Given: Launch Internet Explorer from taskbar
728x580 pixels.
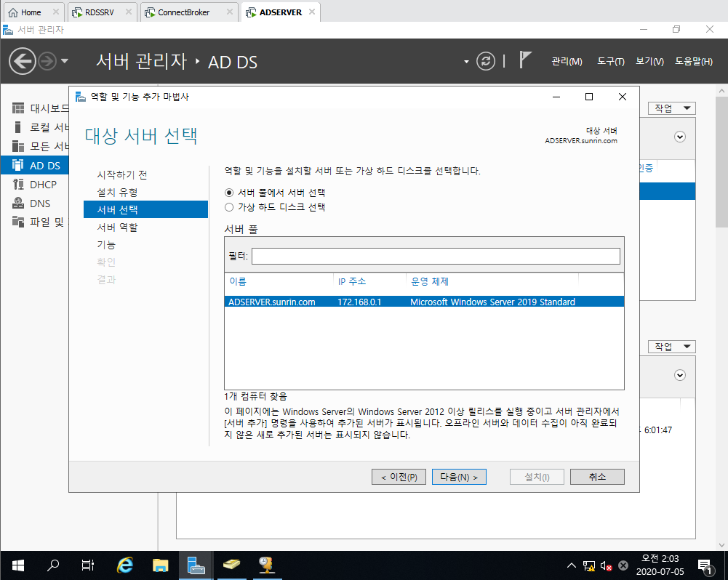Looking at the screenshot, I should pos(125,565).
